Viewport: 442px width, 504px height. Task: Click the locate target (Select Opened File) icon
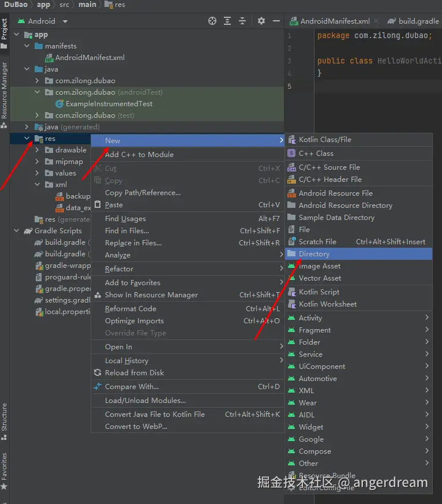212,21
